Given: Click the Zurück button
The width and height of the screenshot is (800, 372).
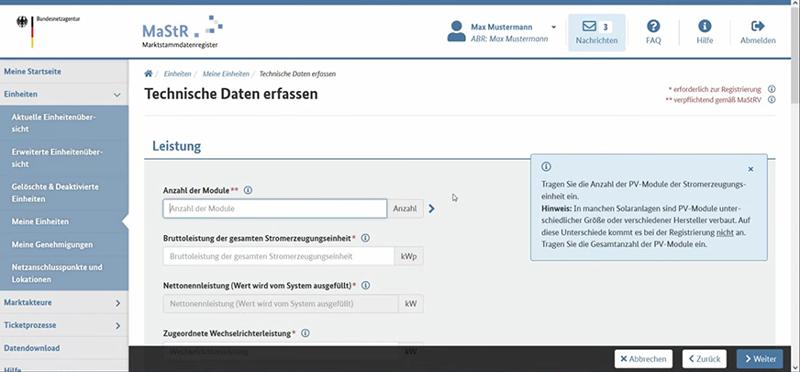Looking at the screenshot, I should pyautogui.click(x=704, y=359).
